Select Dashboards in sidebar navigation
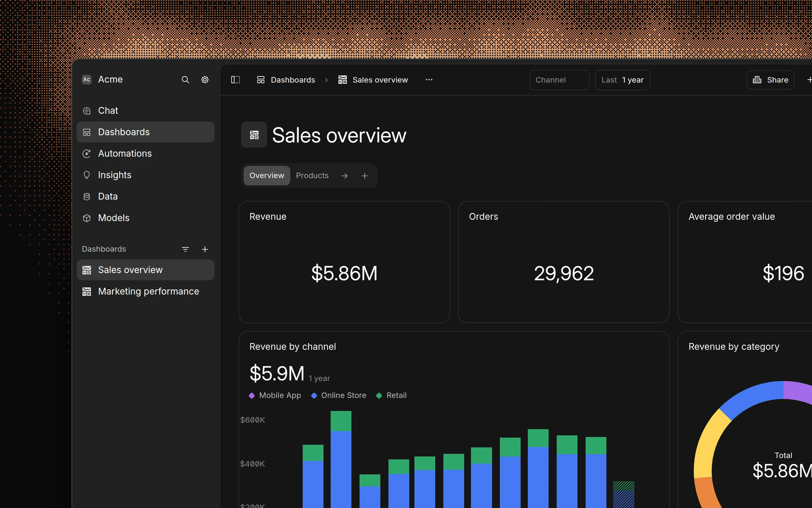 [145, 132]
